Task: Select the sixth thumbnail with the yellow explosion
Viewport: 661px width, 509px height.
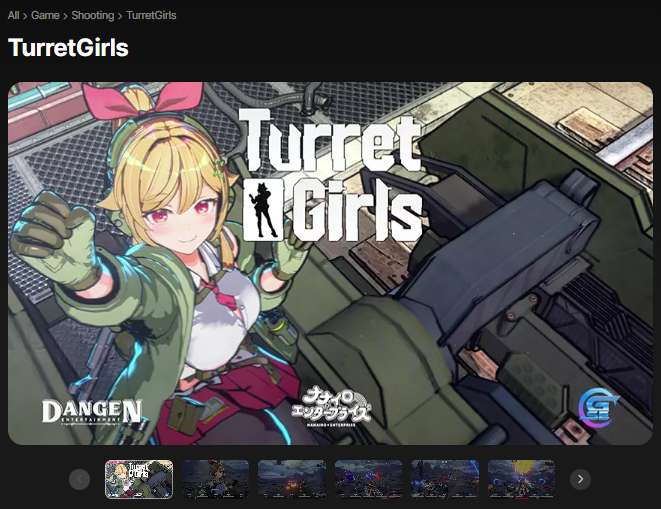Action: point(521,479)
